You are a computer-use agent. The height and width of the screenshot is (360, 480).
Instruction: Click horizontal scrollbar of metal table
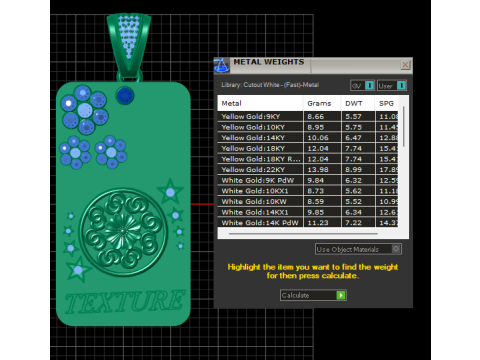[x=303, y=234]
